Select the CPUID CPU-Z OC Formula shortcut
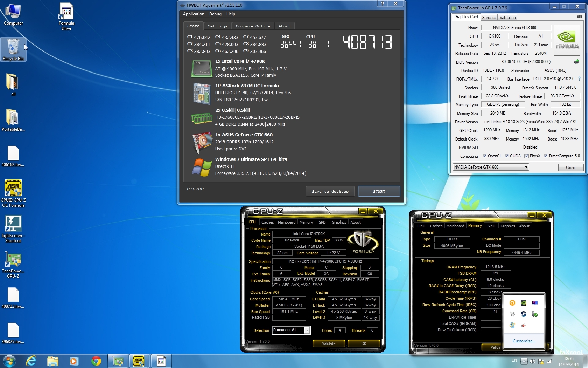 coord(13,193)
